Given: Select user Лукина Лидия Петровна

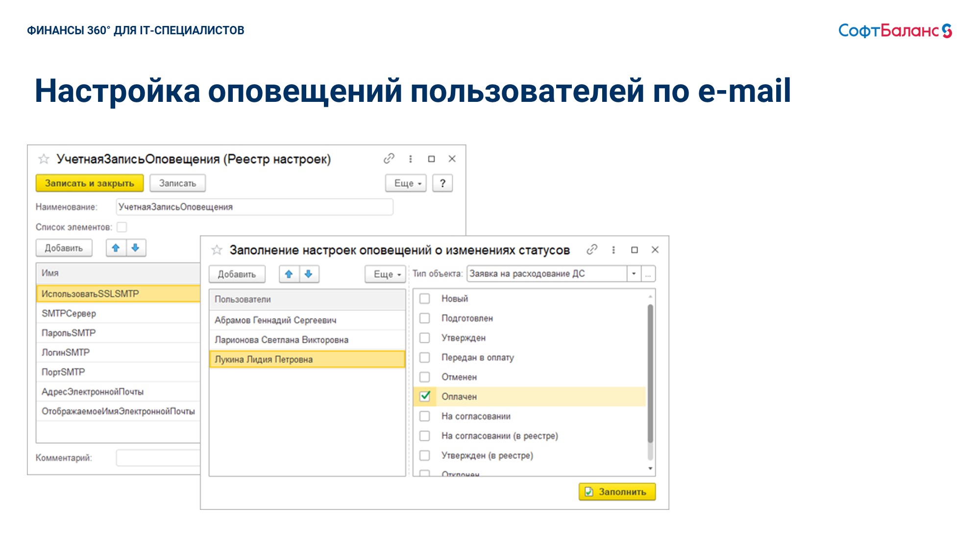Looking at the screenshot, I should pos(307,359).
